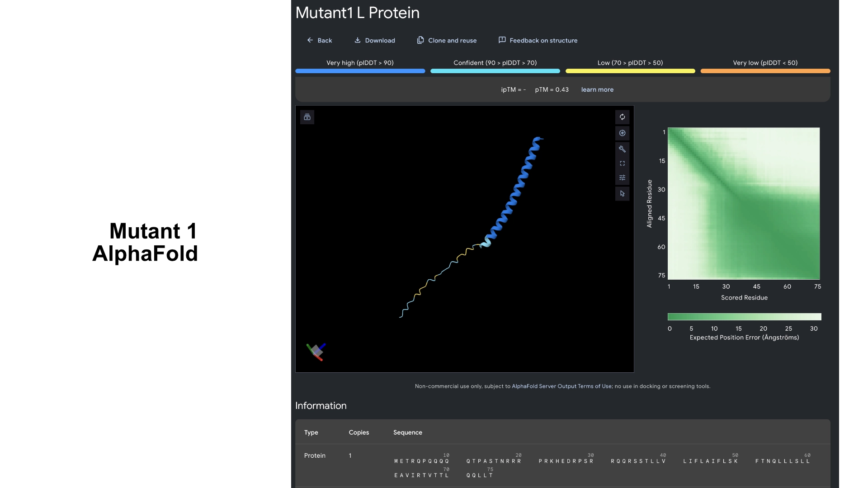Click the sequence block QQLLT
This screenshot has height=488, width=868.
(x=480, y=475)
